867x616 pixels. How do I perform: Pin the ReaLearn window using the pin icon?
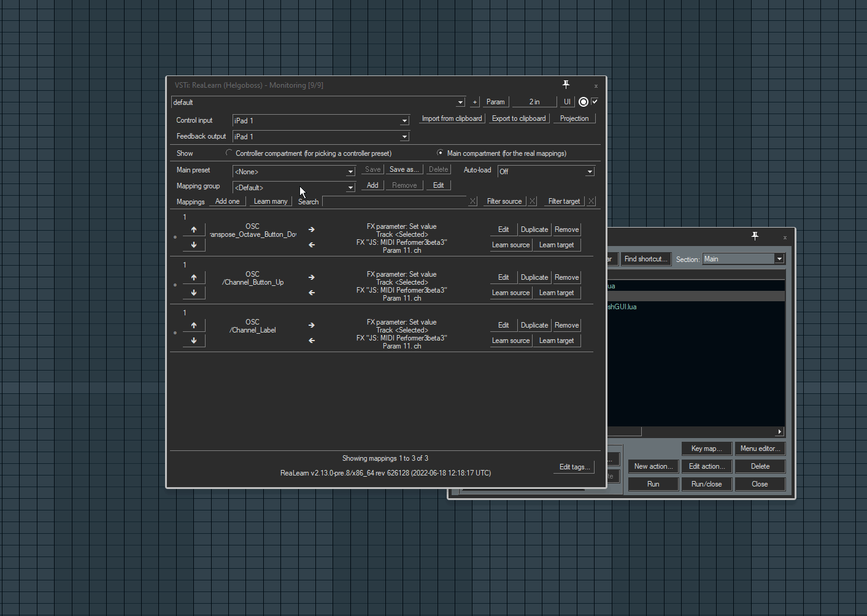tap(565, 84)
